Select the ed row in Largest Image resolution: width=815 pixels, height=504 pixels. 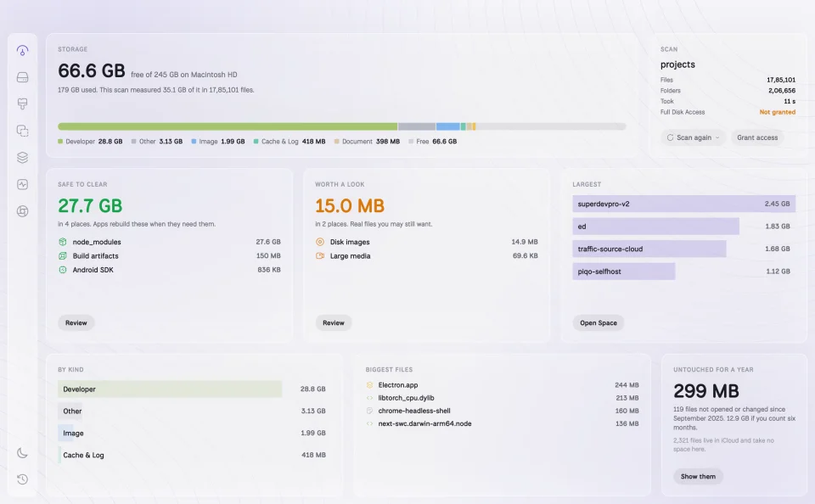tap(684, 226)
